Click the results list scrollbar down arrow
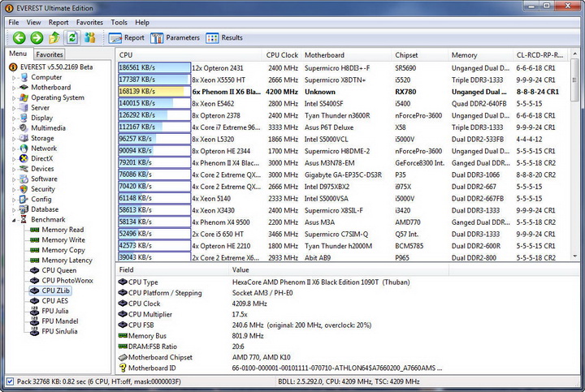 (x=575, y=256)
